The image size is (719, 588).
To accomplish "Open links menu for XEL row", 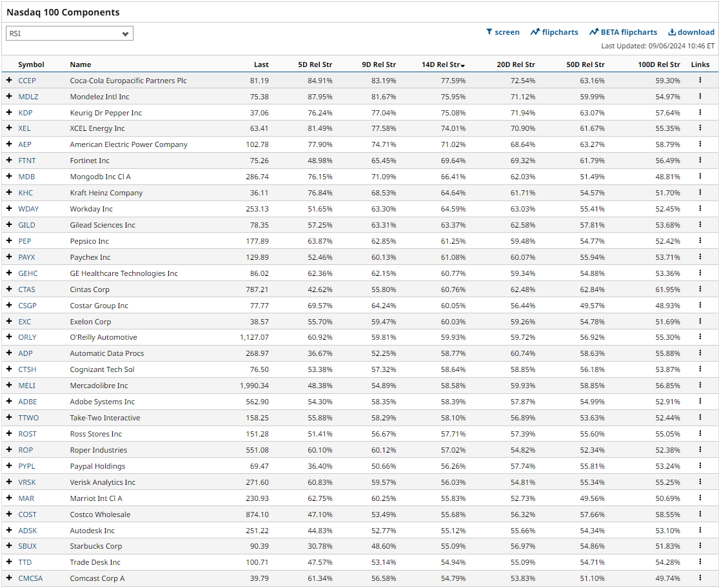I will 700,128.
